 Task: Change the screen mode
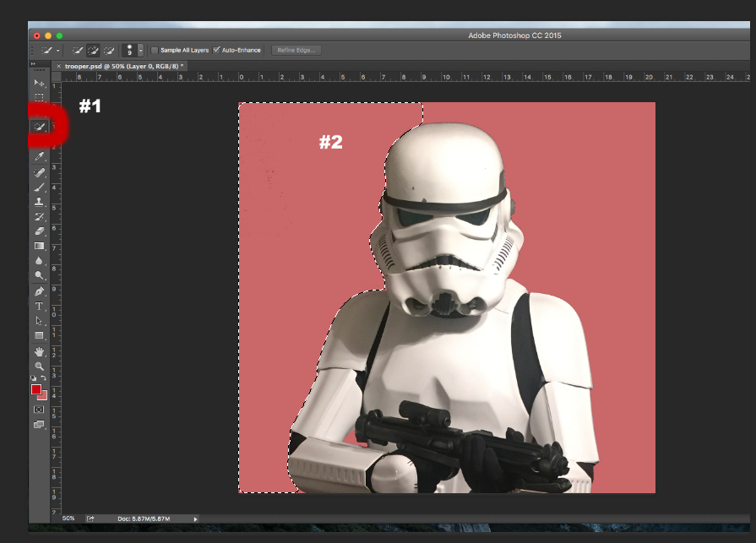39,425
